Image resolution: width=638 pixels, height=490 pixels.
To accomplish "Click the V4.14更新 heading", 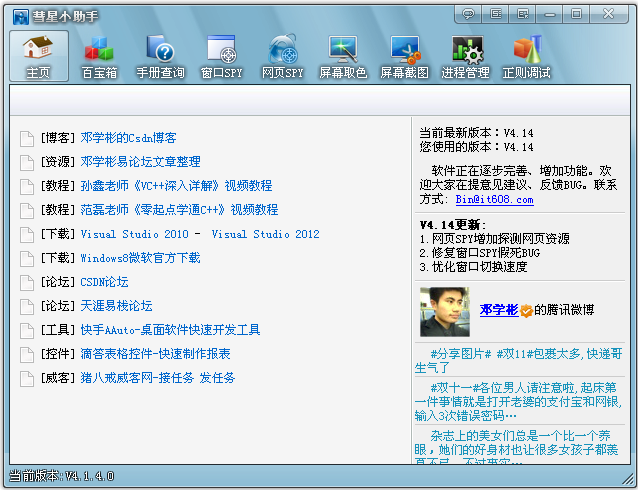I will click(x=453, y=225).
